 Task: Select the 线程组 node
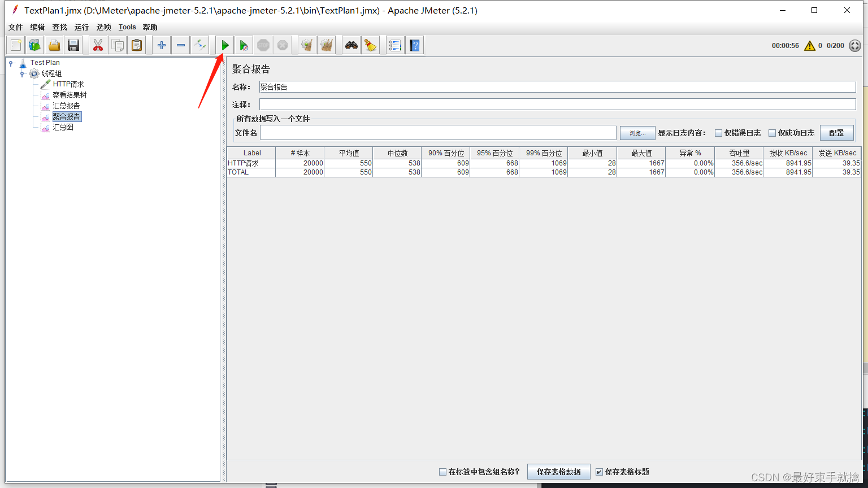[x=51, y=73]
